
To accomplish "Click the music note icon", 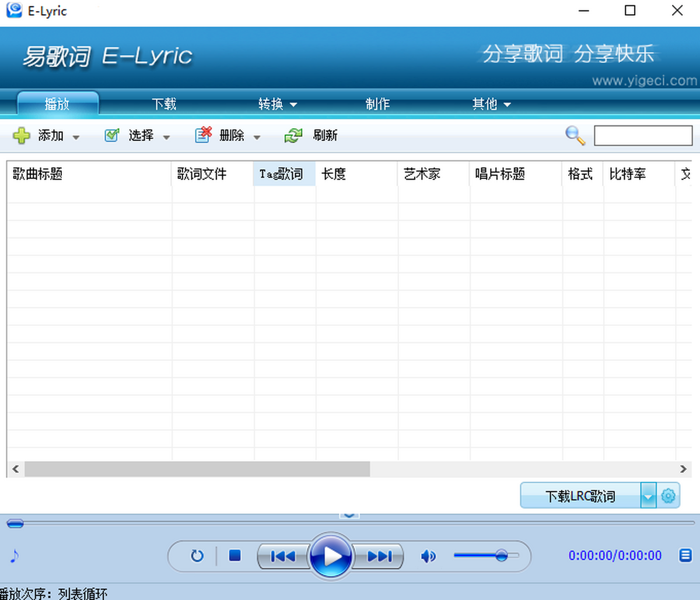I will click(15, 556).
